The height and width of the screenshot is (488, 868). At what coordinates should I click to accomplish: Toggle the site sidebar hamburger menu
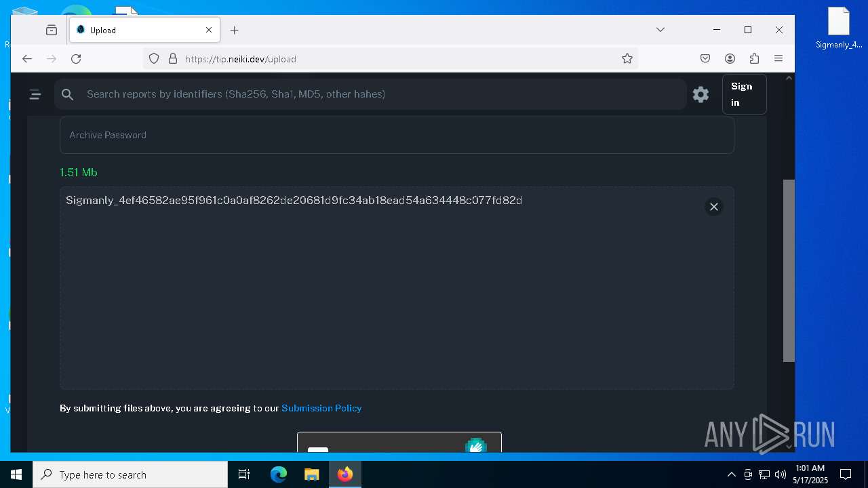click(x=35, y=95)
